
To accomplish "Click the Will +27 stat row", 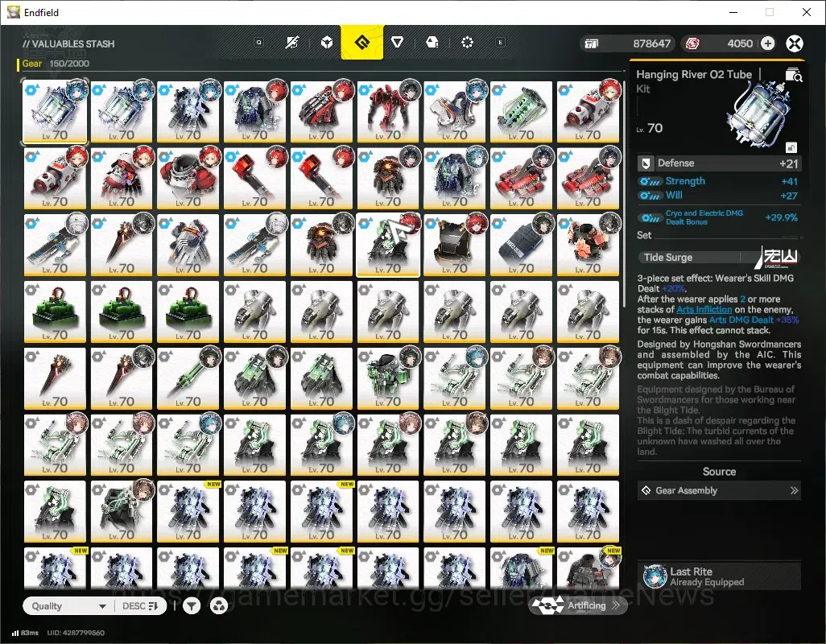I will pos(719,196).
